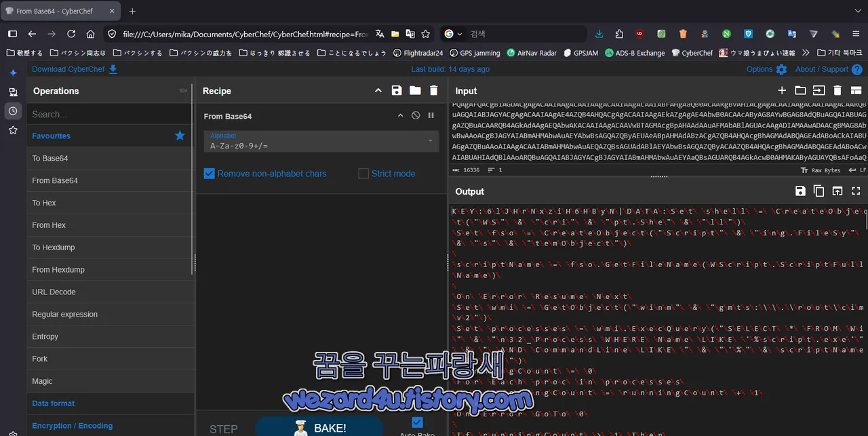The height and width of the screenshot is (436, 868).
Task: Bookmark this page with star icon
Action: coord(425,33)
